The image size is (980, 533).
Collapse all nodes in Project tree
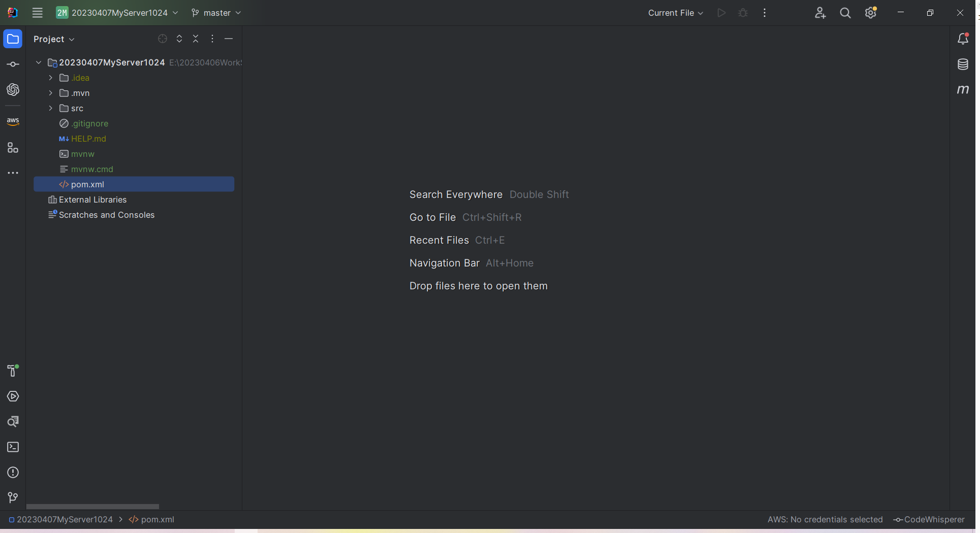[196, 39]
